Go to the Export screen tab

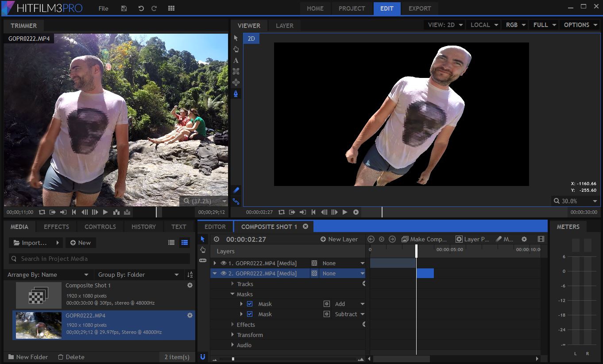(x=419, y=8)
